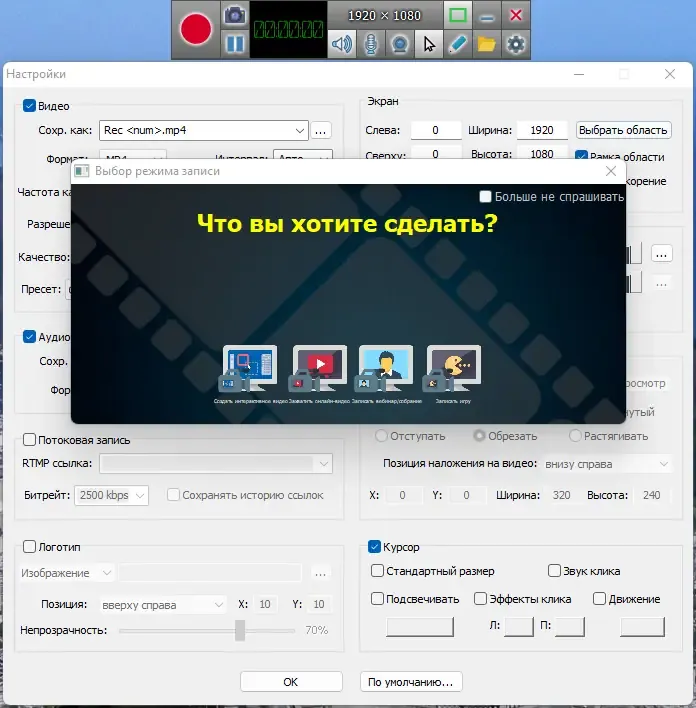This screenshot has width=696, height=708.
Task: Close the 'Выбор режима записи' dialog
Action: tap(611, 171)
